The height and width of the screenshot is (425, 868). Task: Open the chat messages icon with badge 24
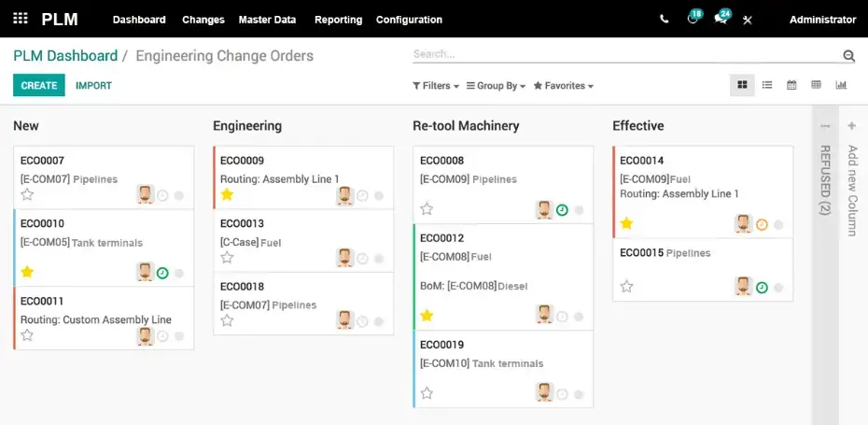pos(721,20)
